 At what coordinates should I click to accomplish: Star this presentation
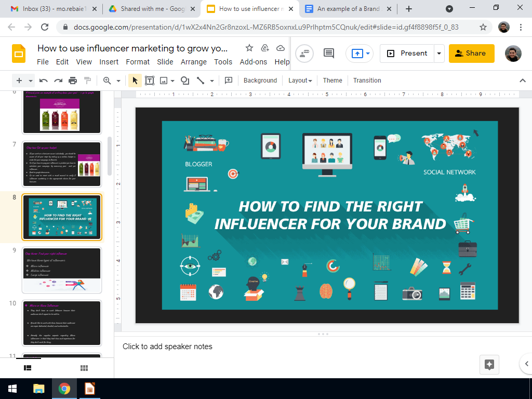click(x=249, y=48)
